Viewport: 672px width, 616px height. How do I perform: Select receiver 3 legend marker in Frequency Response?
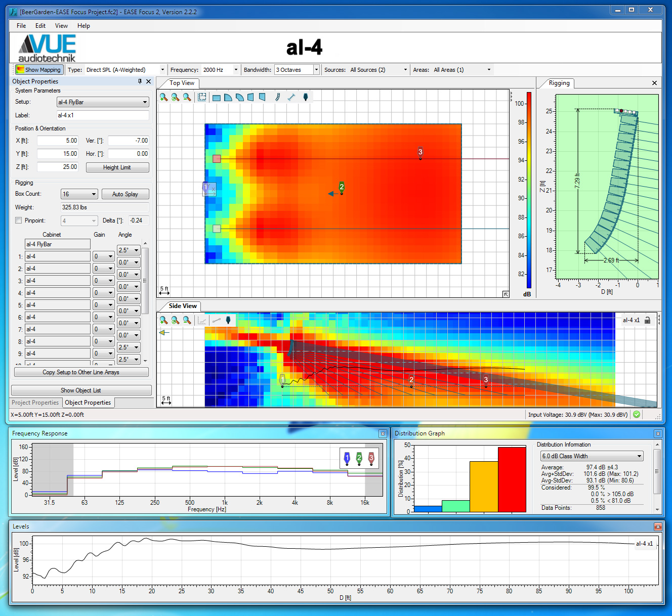tap(371, 458)
